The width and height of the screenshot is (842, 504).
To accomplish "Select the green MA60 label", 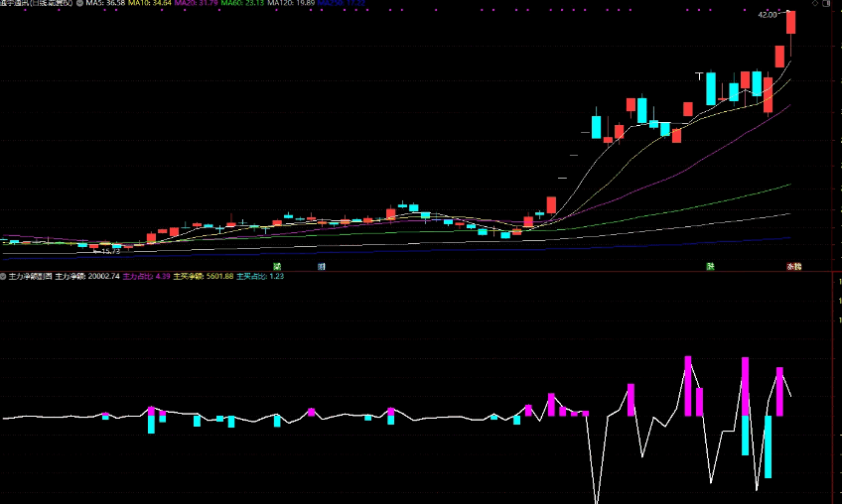I will (242, 3).
